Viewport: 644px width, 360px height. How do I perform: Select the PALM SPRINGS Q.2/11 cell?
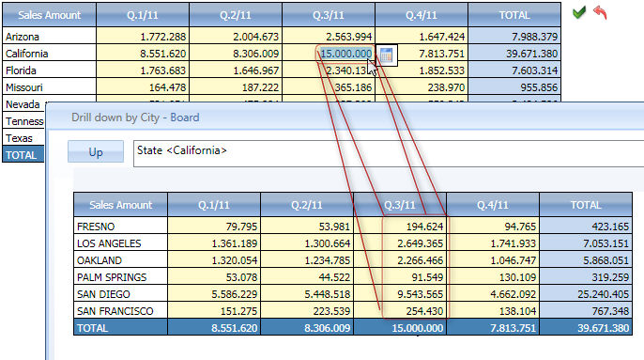pos(307,277)
